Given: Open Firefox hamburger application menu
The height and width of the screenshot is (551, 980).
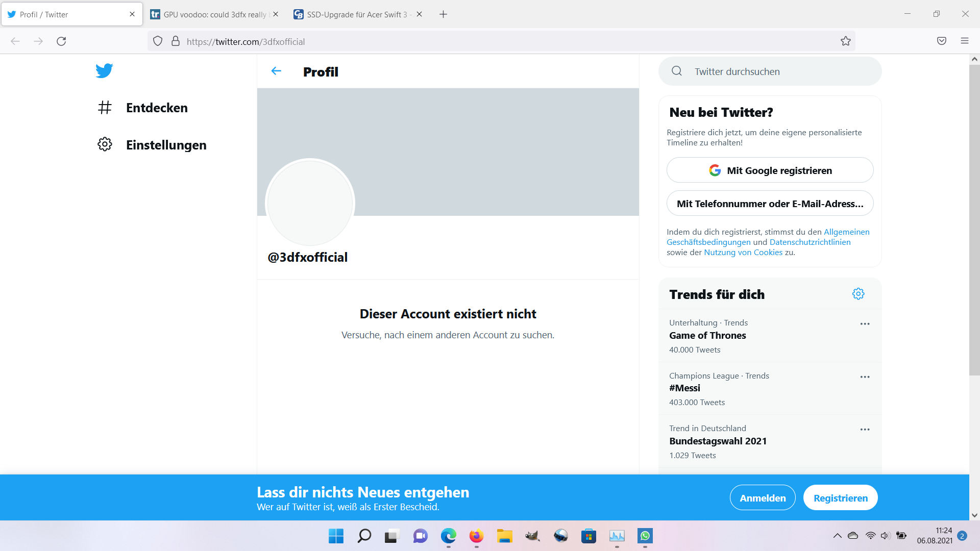Looking at the screenshot, I should coord(964,41).
